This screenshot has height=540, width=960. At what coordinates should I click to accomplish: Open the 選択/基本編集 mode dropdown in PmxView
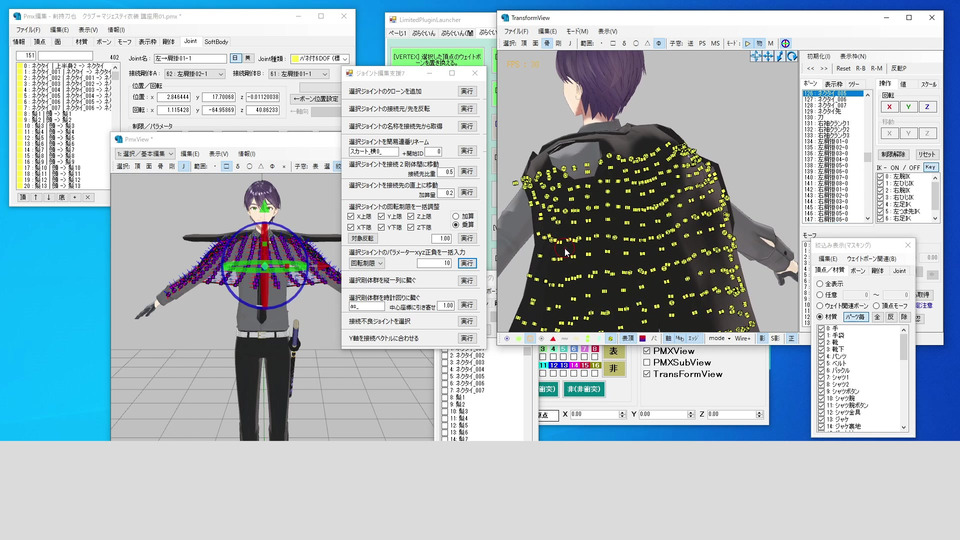[x=144, y=154]
